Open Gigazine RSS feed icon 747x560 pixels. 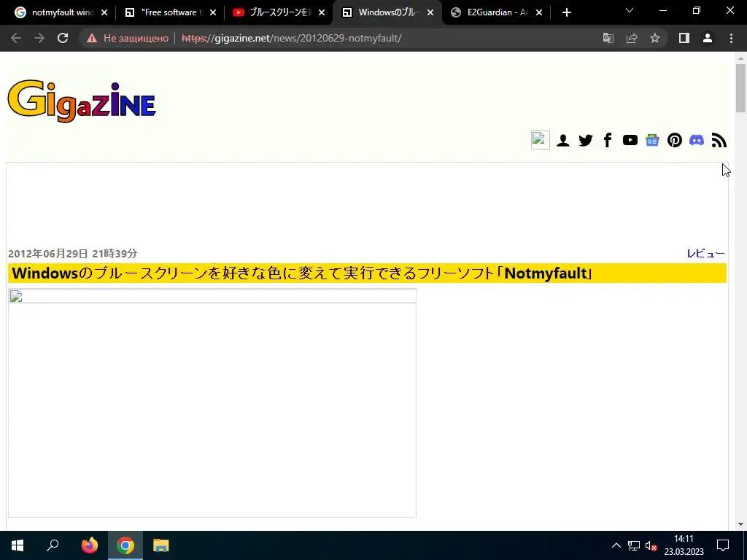pos(719,140)
